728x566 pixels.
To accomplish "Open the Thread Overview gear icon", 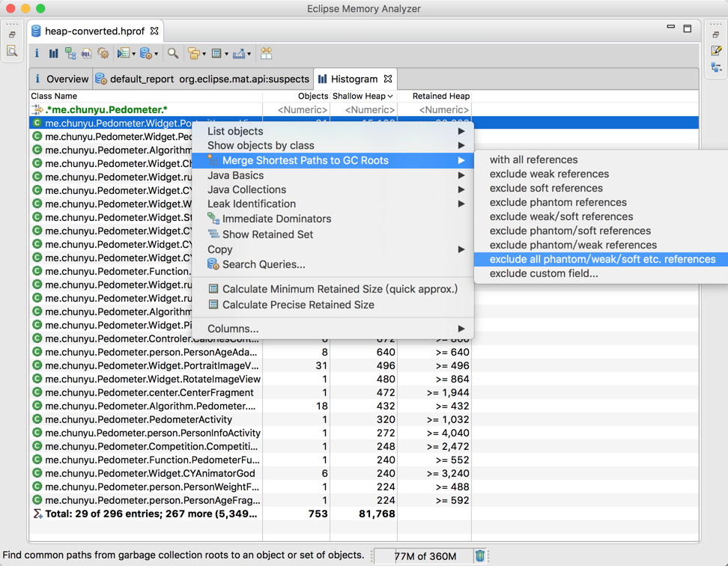I will coord(103,53).
